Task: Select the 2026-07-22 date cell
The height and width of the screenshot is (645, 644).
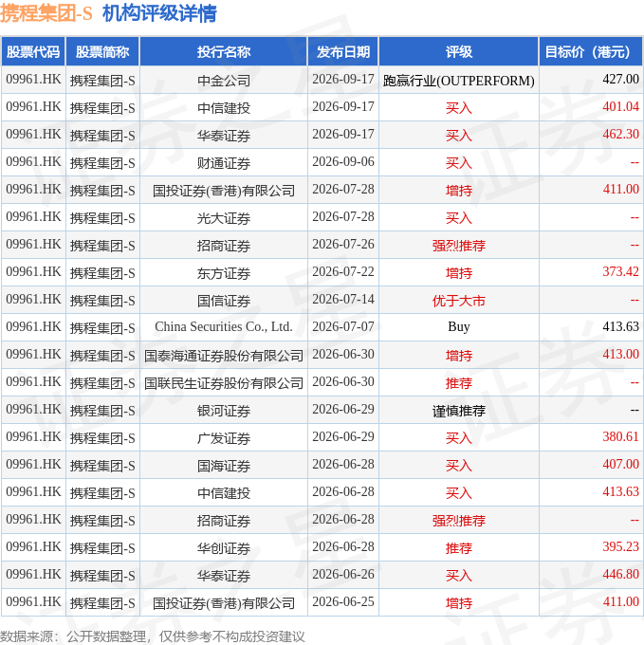Action: point(343,272)
